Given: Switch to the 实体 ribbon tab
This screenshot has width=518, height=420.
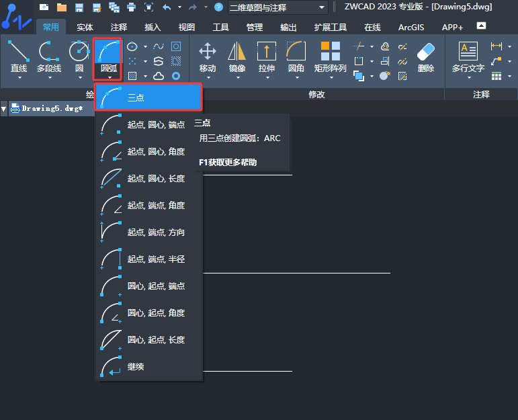Looking at the screenshot, I should (x=85, y=27).
